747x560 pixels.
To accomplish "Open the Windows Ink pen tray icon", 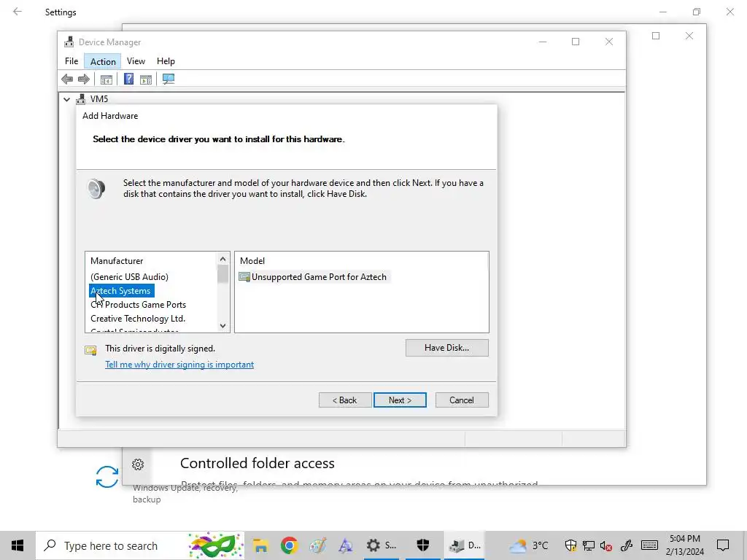I will [626, 545].
